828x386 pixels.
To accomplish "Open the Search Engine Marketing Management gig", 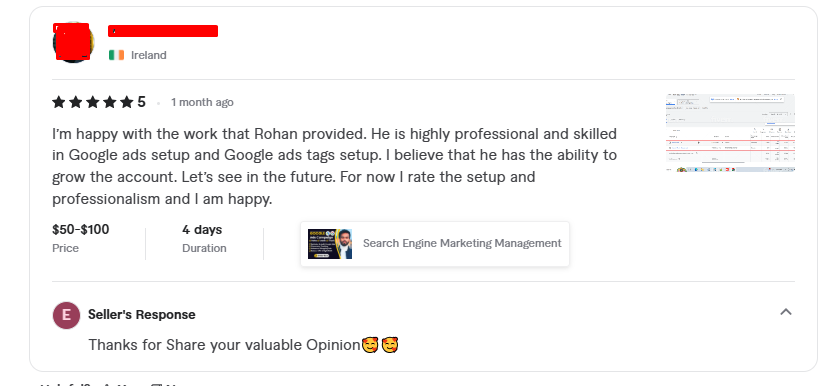I will pyautogui.click(x=435, y=243).
